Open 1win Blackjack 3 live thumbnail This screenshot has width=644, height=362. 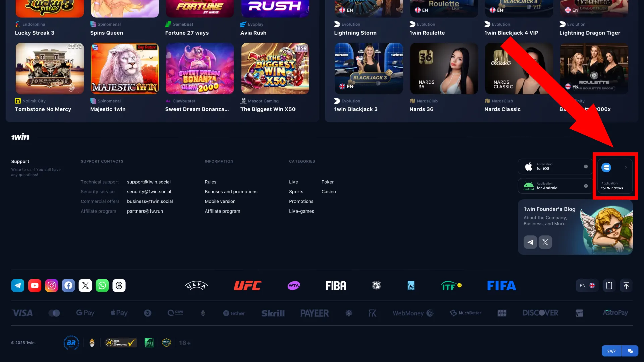[x=369, y=68]
